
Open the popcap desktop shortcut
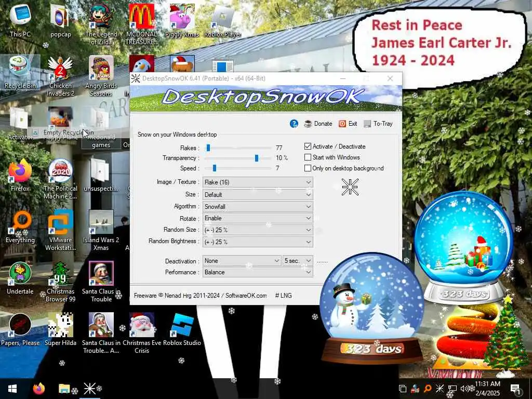coord(60,20)
